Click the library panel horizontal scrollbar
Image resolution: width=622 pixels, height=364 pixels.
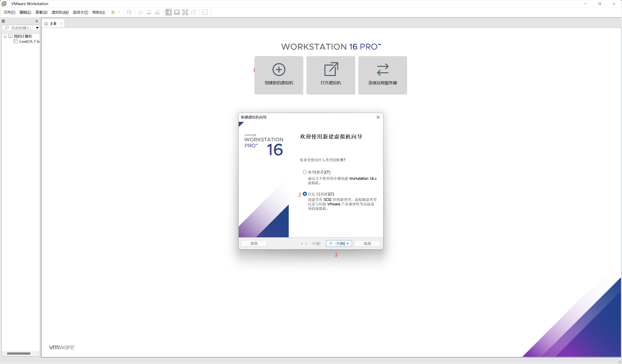tap(19, 353)
